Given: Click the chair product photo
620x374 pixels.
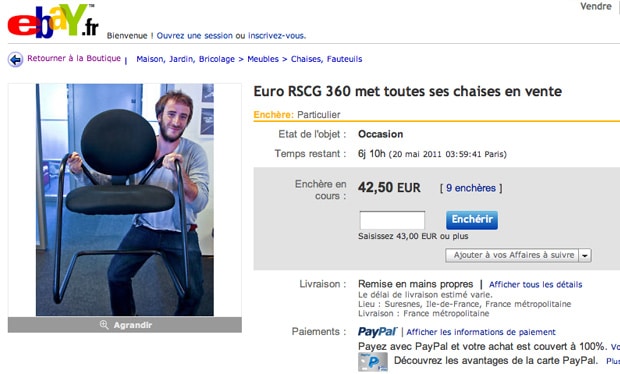Looking at the screenshot, I should (x=125, y=200).
